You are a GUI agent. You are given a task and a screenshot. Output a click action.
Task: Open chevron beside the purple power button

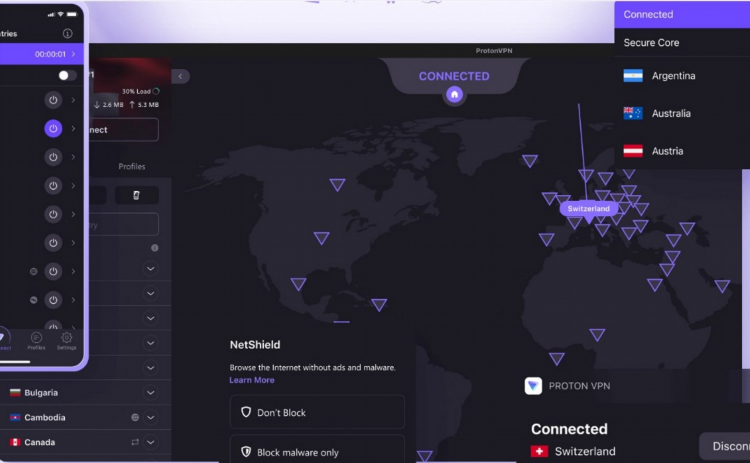pyautogui.click(x=73, y=128)
